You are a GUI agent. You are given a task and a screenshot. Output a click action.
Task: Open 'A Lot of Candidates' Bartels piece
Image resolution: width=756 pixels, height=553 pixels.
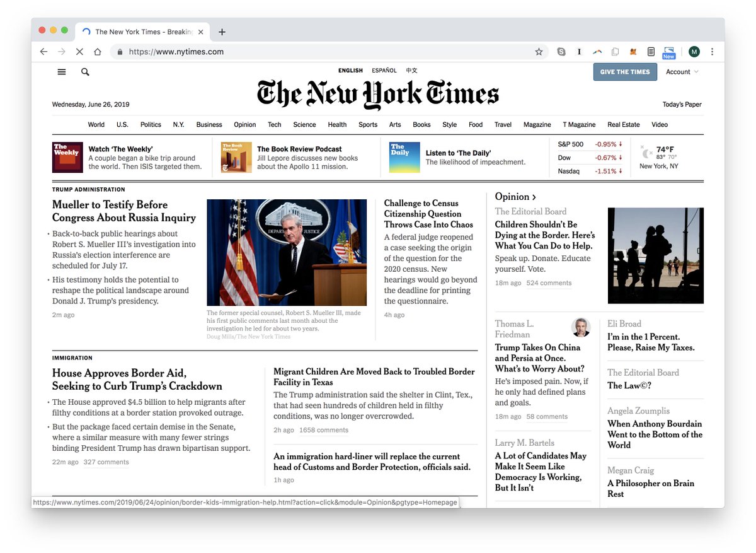[541, 472]
